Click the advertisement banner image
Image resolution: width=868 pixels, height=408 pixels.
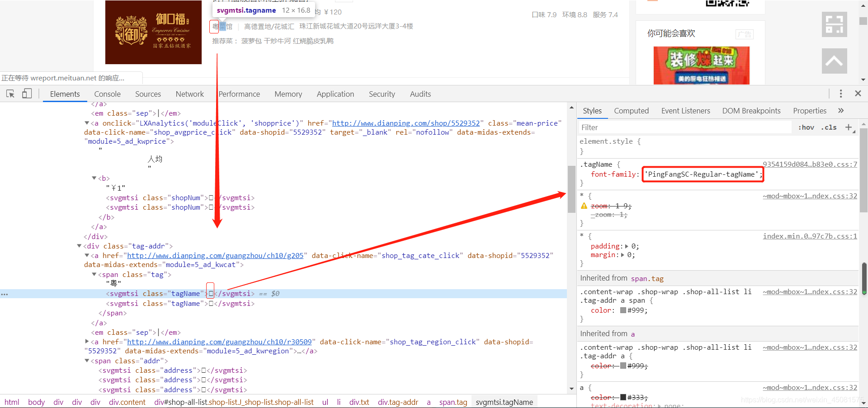pyautogui.click(x=701, y=66)
